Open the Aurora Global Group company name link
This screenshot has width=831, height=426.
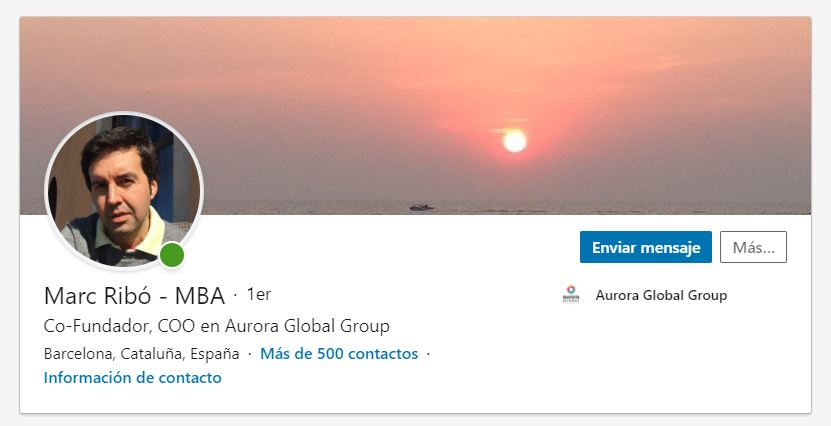pyautogui.click(x=661, y=295)
